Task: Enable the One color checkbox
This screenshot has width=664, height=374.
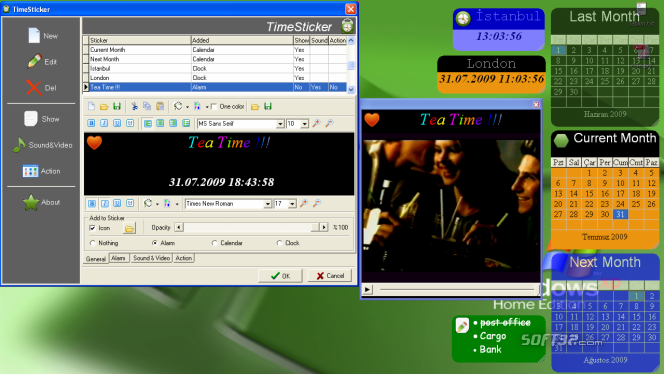Action: (x=214, y=107)
